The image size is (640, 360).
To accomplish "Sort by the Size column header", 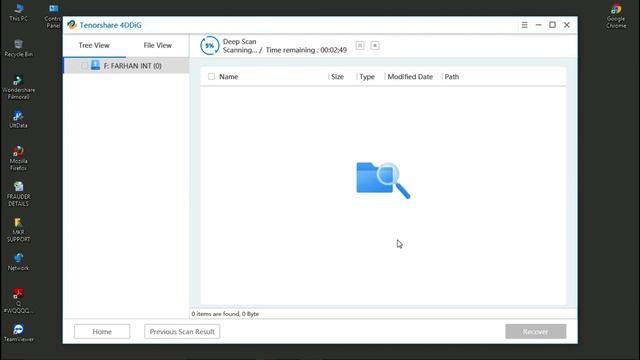I will point(338,77).
